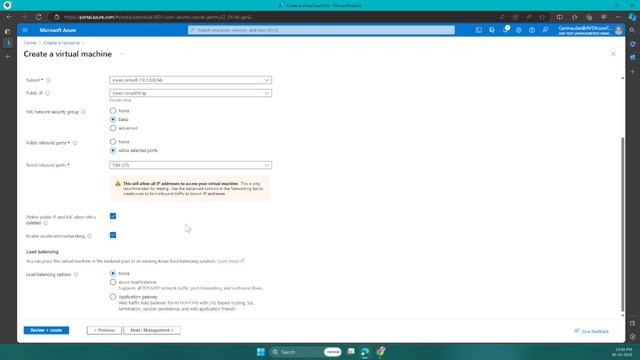
Task: Open tab actions icon in Edge vertical tab bar
Action: tap(7, 31)
